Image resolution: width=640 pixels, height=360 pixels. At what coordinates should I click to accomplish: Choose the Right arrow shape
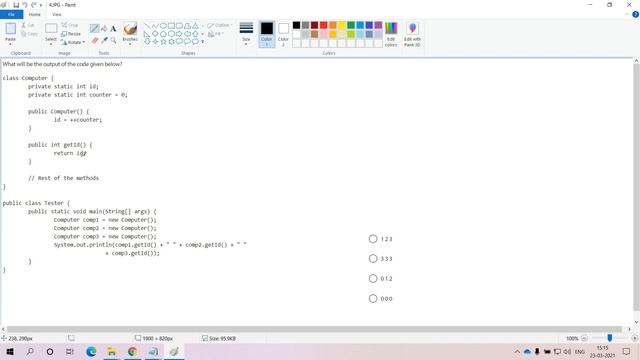(179, 33)
